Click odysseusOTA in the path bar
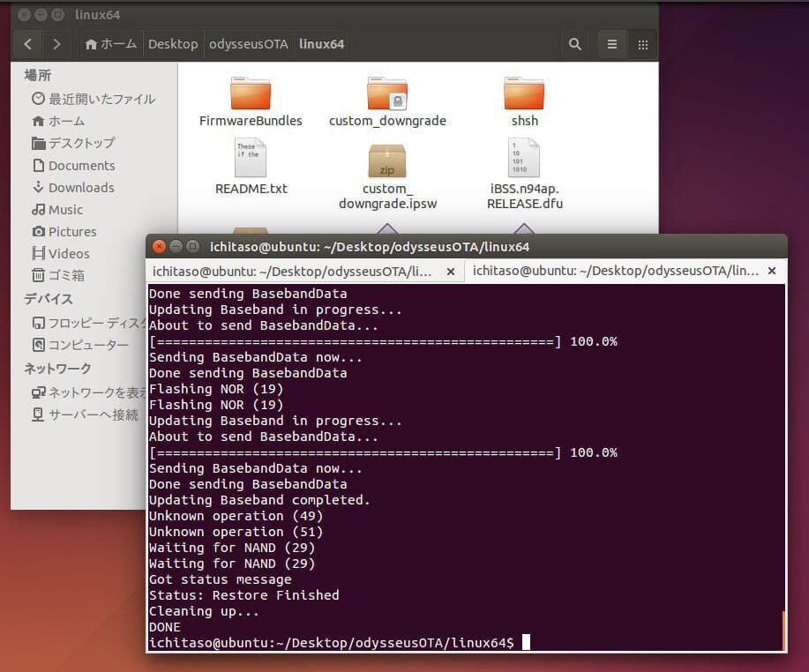This screenshot has height=672, width=809. tap(248, 44)
